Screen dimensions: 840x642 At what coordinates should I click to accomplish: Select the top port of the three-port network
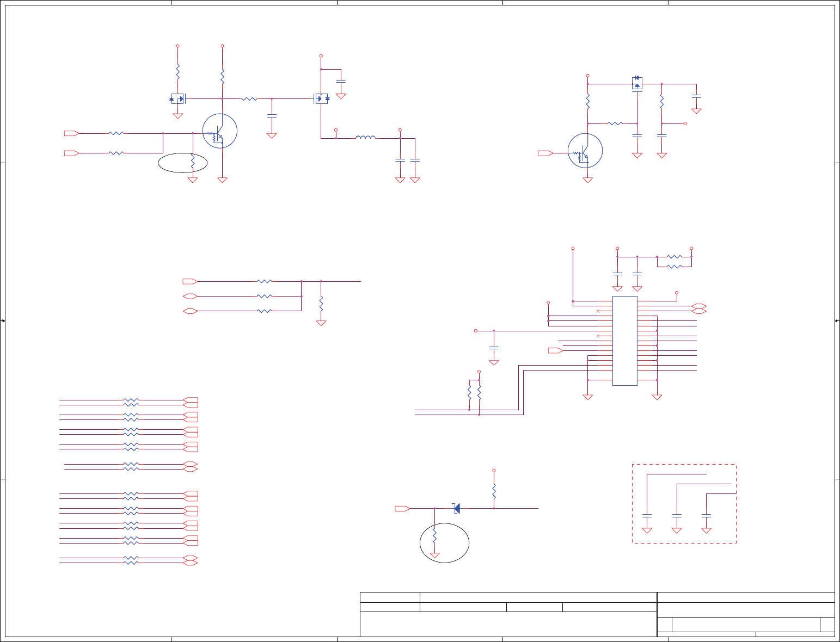click(190, 281)
